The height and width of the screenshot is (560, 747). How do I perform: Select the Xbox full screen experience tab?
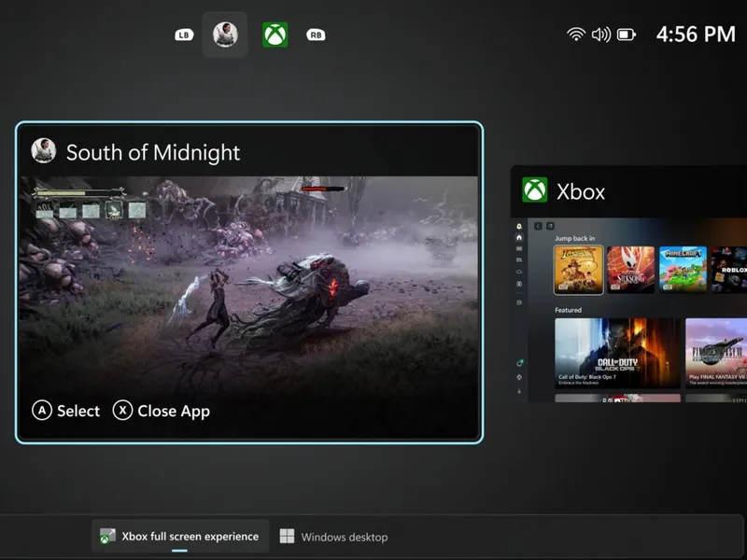click(178, 536)
